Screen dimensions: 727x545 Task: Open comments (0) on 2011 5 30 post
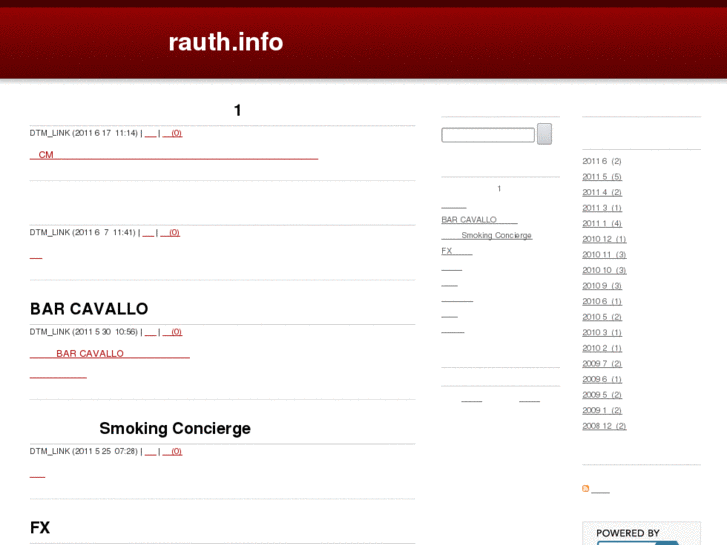coord(172,332)
